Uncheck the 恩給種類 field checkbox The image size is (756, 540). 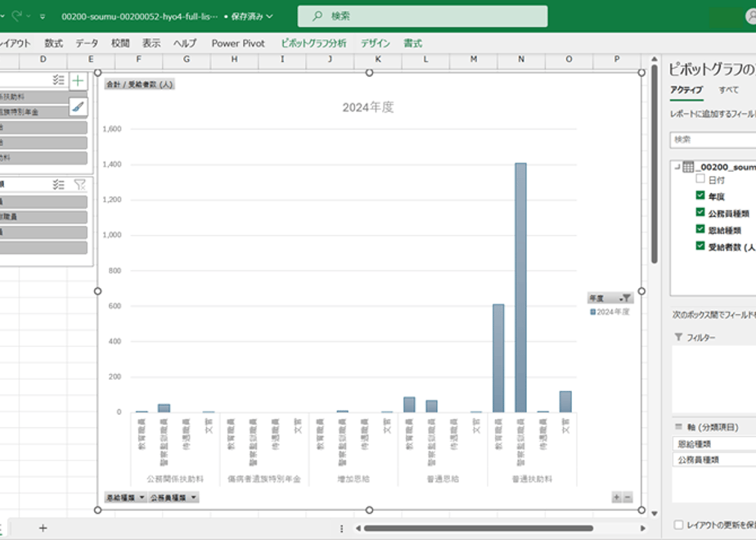tap(700, 229)
